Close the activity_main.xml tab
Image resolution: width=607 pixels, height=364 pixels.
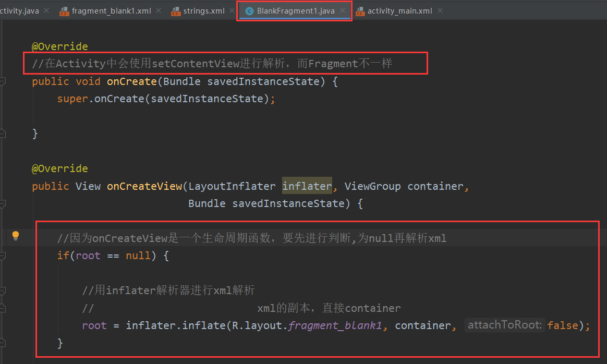click(440, 10)
